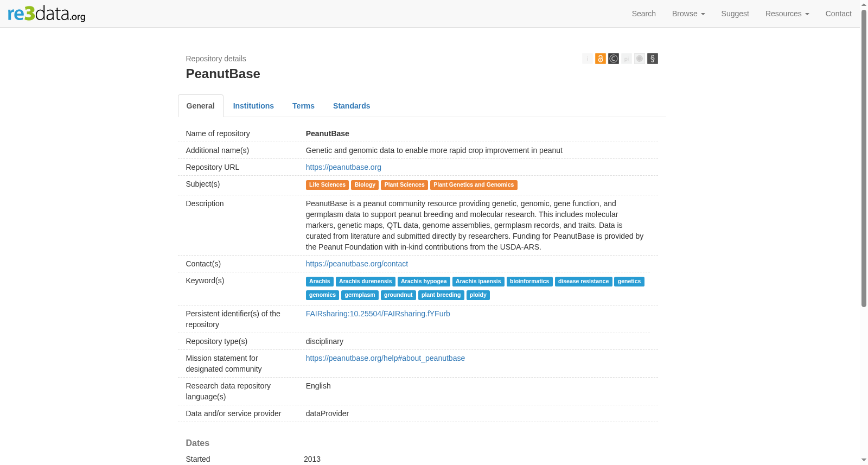
Task: Click the PeanutBase page heading
Action: pos(223,74)
